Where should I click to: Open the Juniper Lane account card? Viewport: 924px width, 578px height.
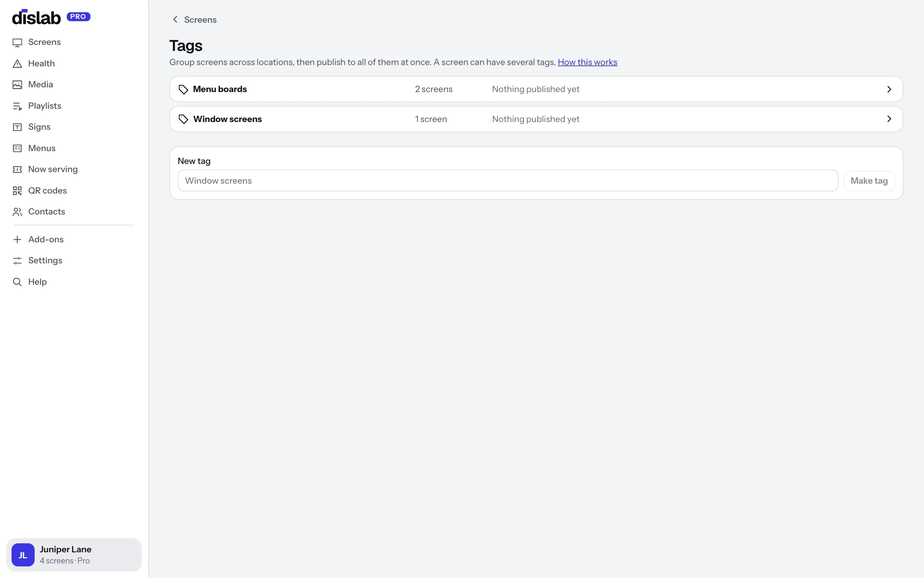pos(74,555)
